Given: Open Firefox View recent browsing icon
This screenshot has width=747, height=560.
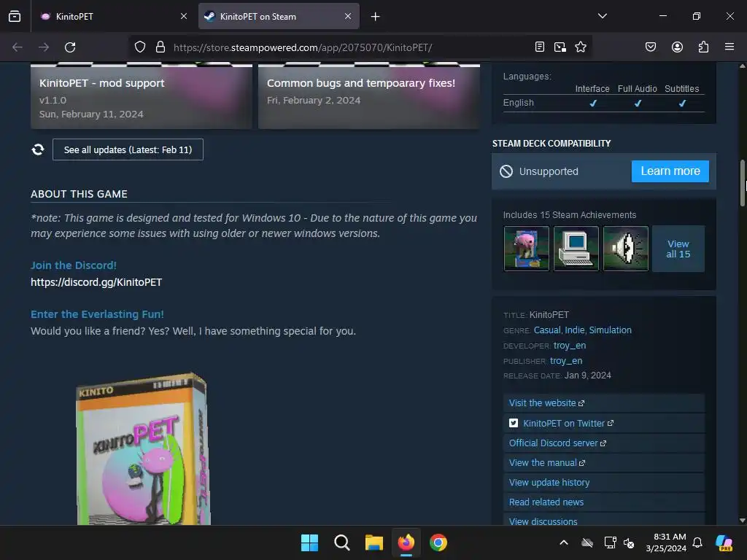Looking at the screenshot, I should 15,17.
